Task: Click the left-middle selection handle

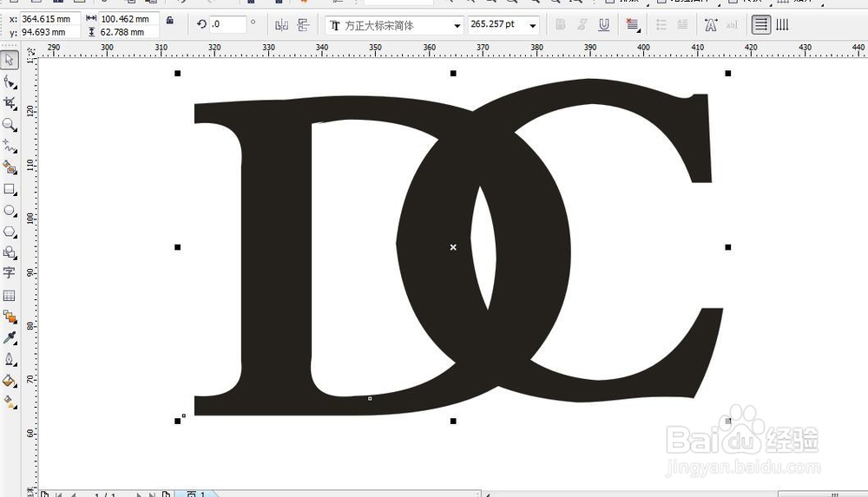Action: (178, 247)
